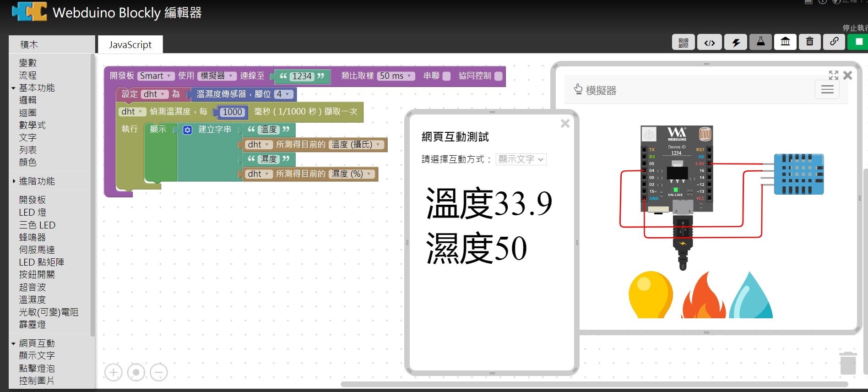868x392 pixels.
Task: Open the simulator hamburger menu
Action: (x=827, y=90)
